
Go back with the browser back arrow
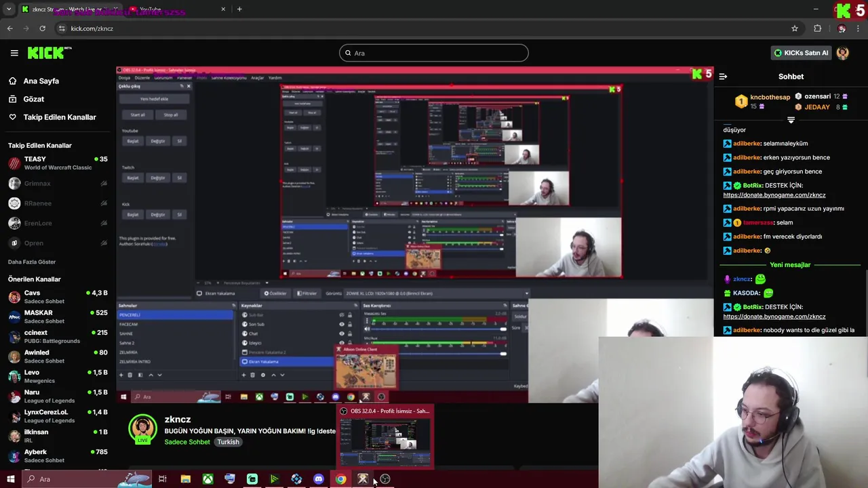click(9, 28)
